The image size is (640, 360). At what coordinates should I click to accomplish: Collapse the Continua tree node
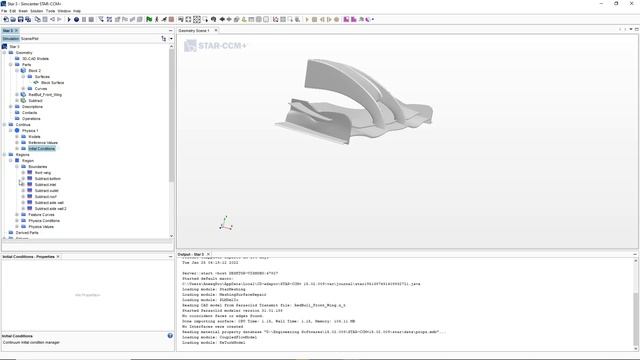click(4, 124)
